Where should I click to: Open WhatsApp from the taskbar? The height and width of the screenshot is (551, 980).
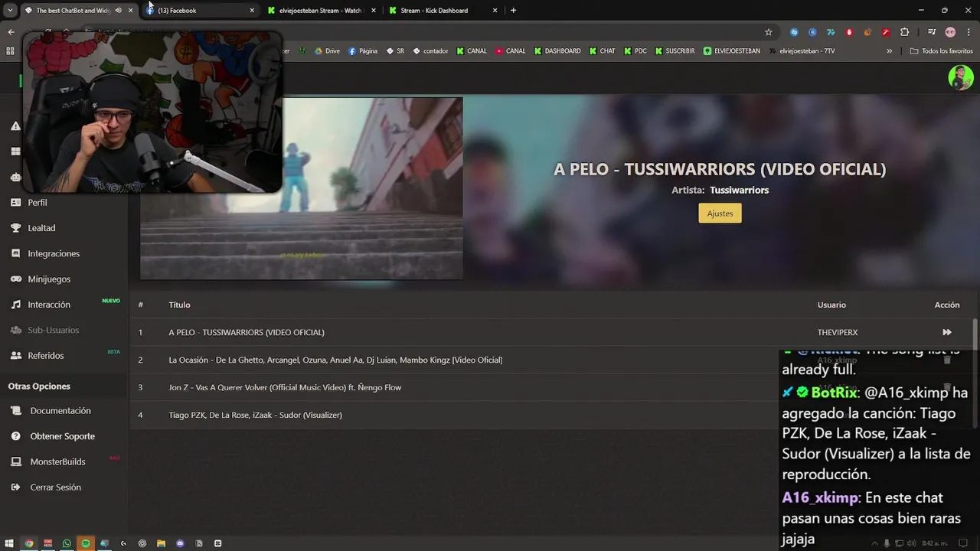click(x=67, y=543)
